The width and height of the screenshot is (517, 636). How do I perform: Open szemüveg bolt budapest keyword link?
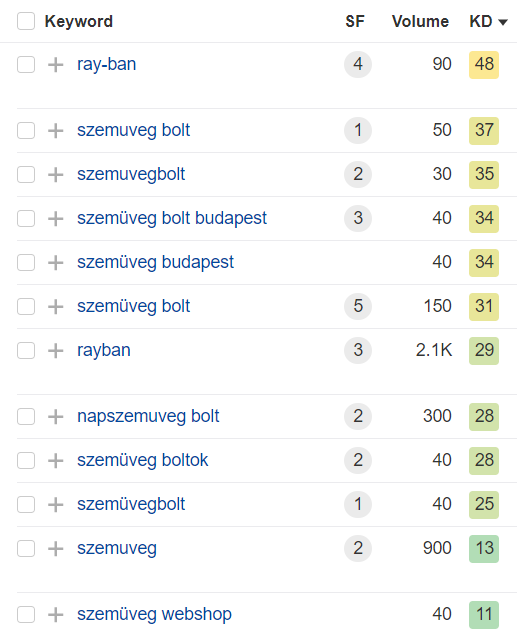click(172, 218)
